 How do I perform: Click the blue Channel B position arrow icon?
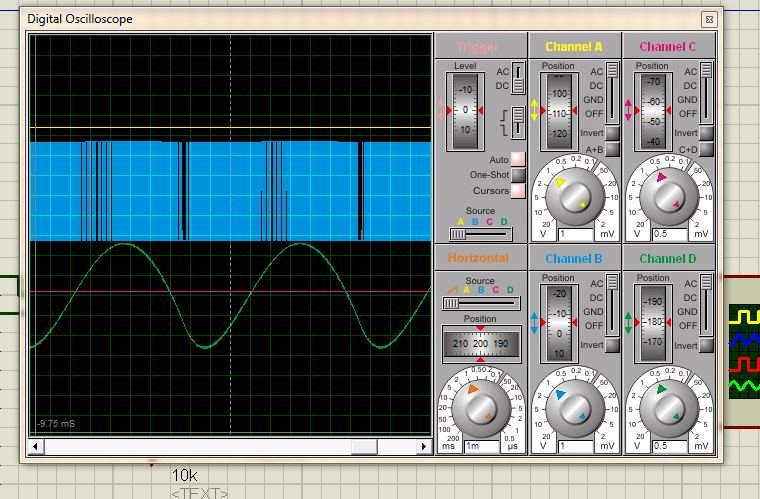(535, 323)
